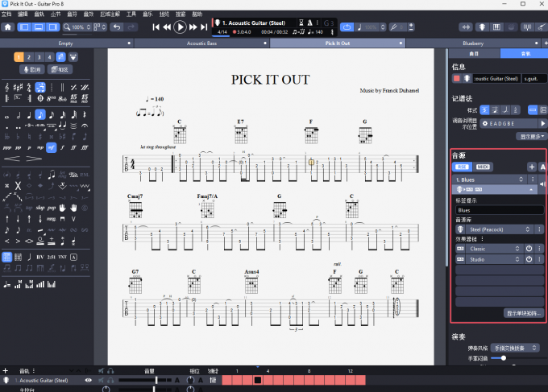The image size is (548, 392).
Task: Select voice 3 button
Action: coord(39,57)
